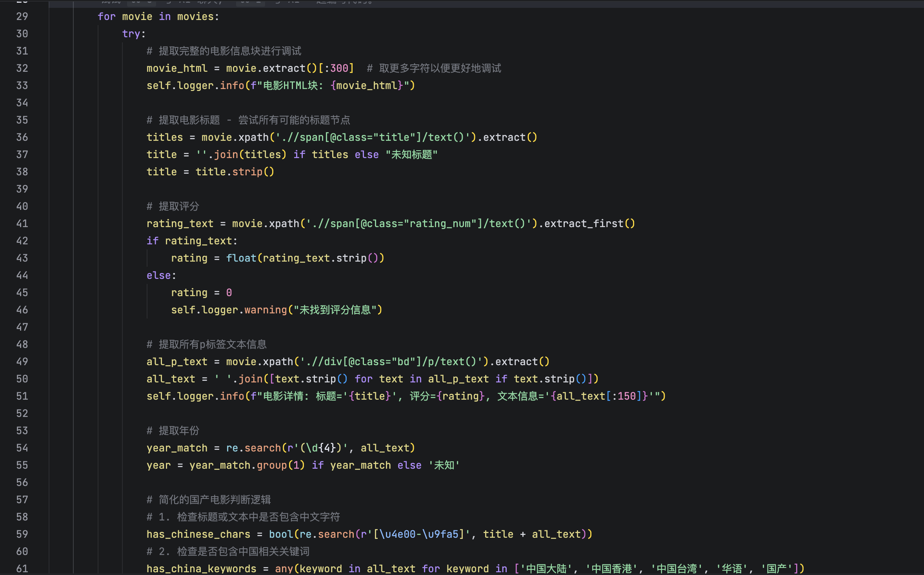Click the number 300 in the slice
This screenshot has width=924, height=575.
(x=339, y=68)
